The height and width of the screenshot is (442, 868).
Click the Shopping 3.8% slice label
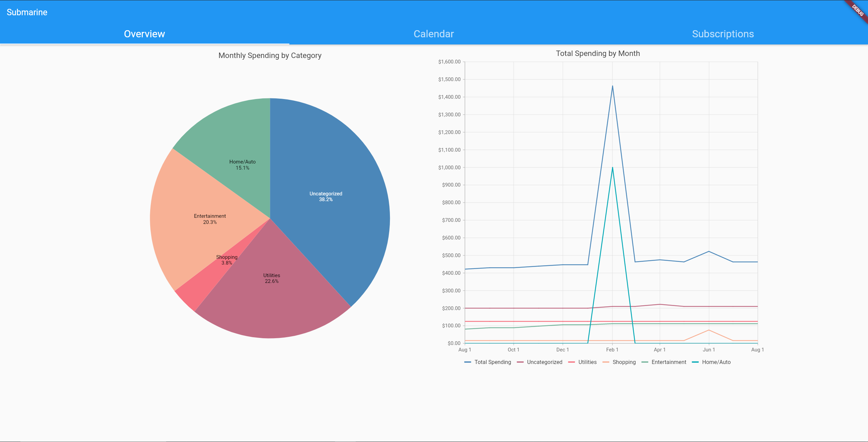pos(227,260)
